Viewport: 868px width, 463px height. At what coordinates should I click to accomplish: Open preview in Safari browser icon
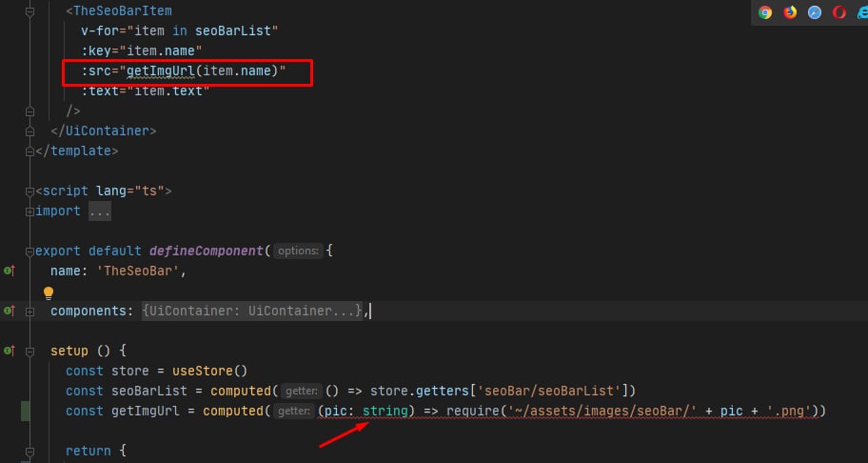pos(815,12)
